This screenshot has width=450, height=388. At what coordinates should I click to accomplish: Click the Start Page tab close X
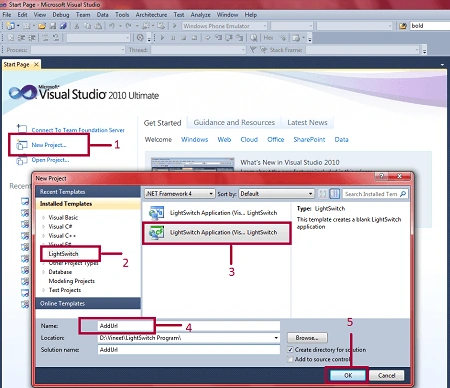click(36, 64)
